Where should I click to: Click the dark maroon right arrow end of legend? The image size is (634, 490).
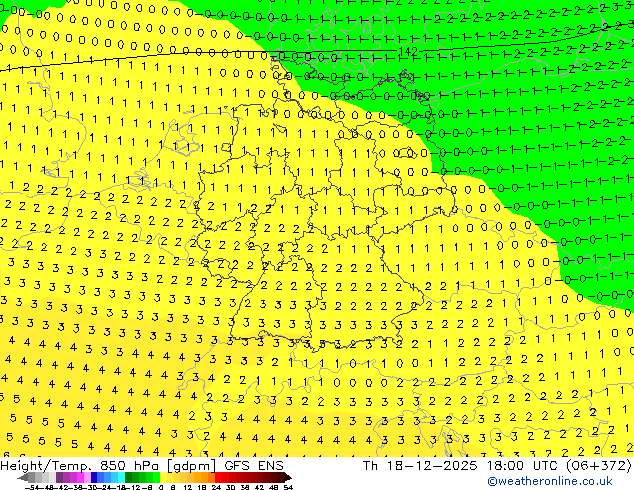click(288, 477)
